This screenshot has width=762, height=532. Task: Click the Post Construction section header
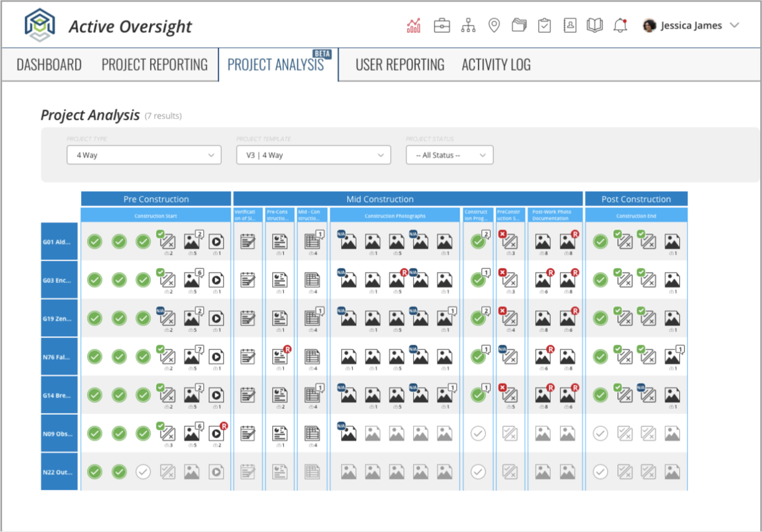point(636,199)
